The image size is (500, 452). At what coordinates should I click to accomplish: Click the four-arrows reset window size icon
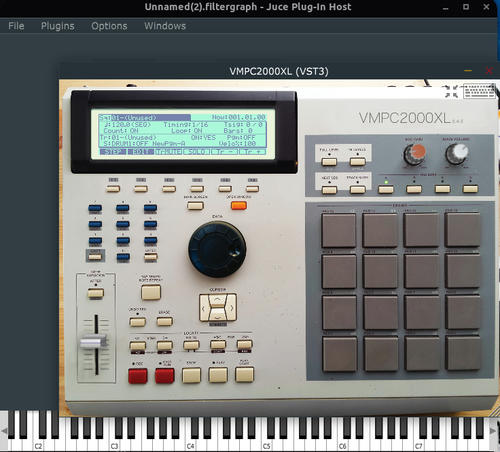point(451,91)
